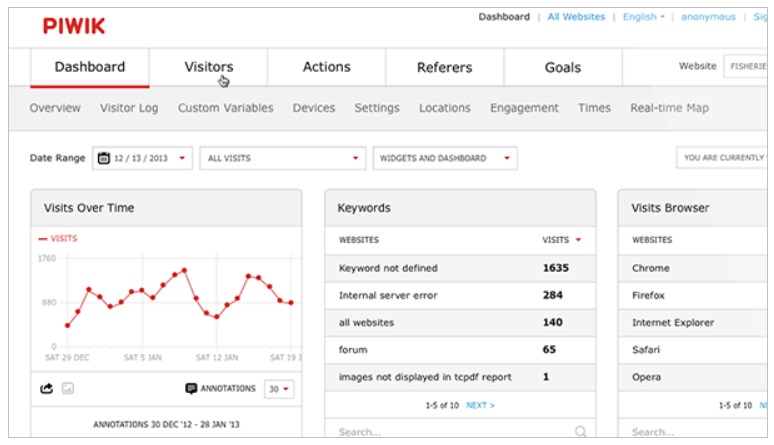Select the Times submenu item
774x445 pixels.
pos(594,108)
